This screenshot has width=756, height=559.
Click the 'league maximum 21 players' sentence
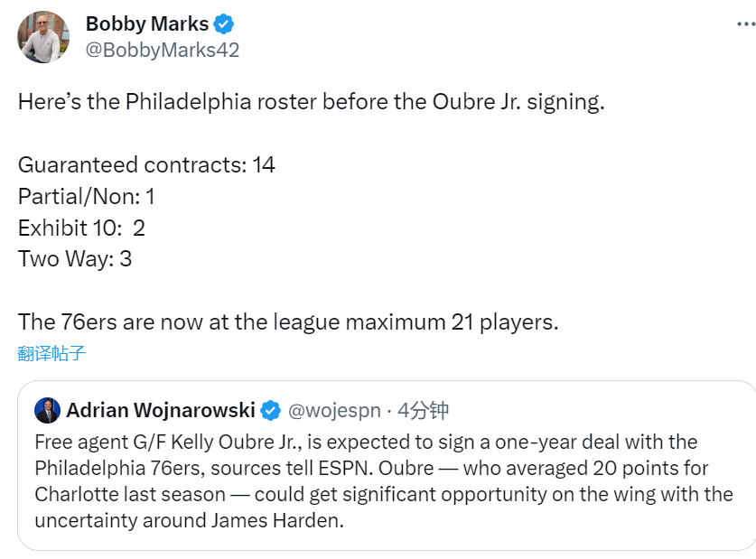[288, 321]
